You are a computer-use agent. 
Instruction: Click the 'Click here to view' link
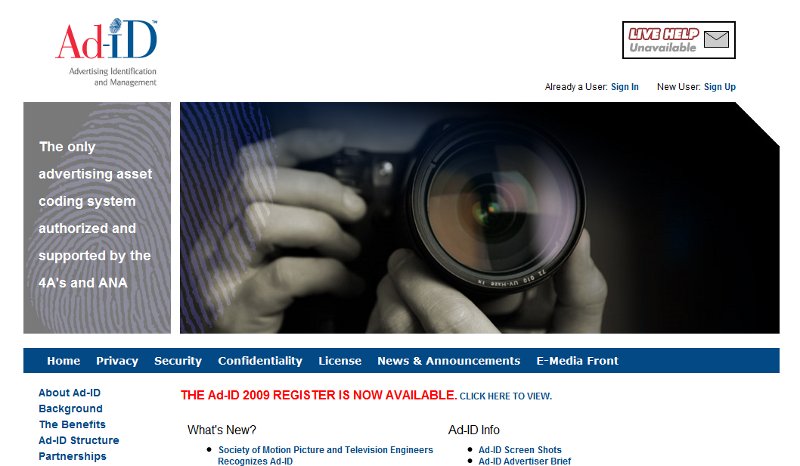(x=506, y=396)
